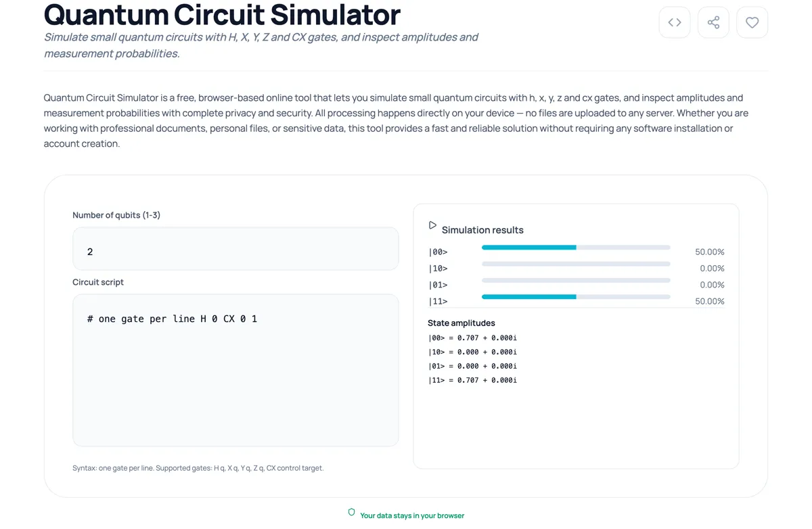Click the syntax help text below the editor
Viewport: 812px width, 529px height.
tap(198, 467)
